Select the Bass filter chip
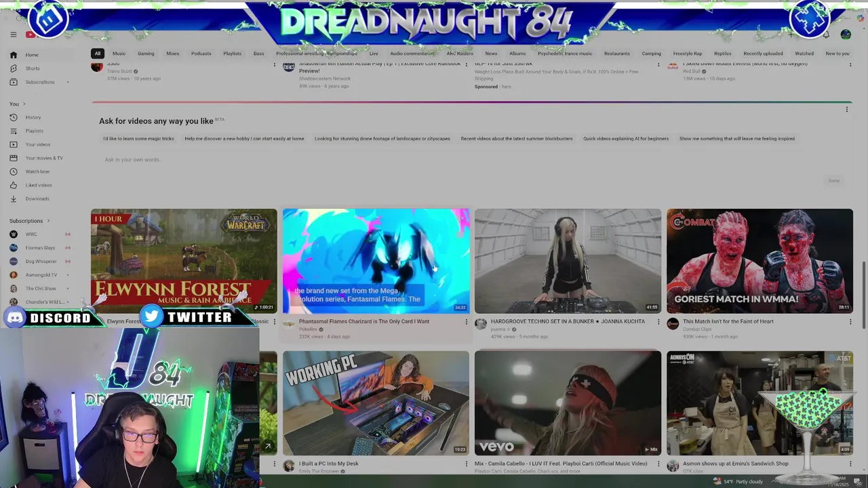 click(259, 54)
